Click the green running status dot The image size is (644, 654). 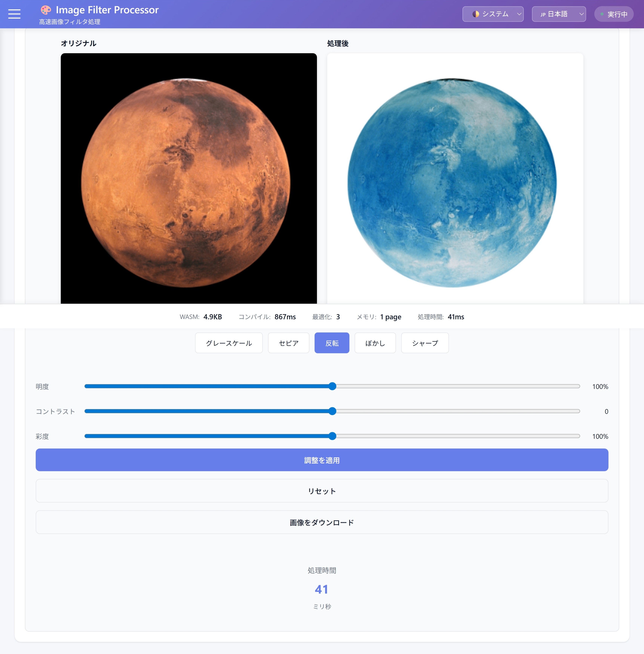602,14
